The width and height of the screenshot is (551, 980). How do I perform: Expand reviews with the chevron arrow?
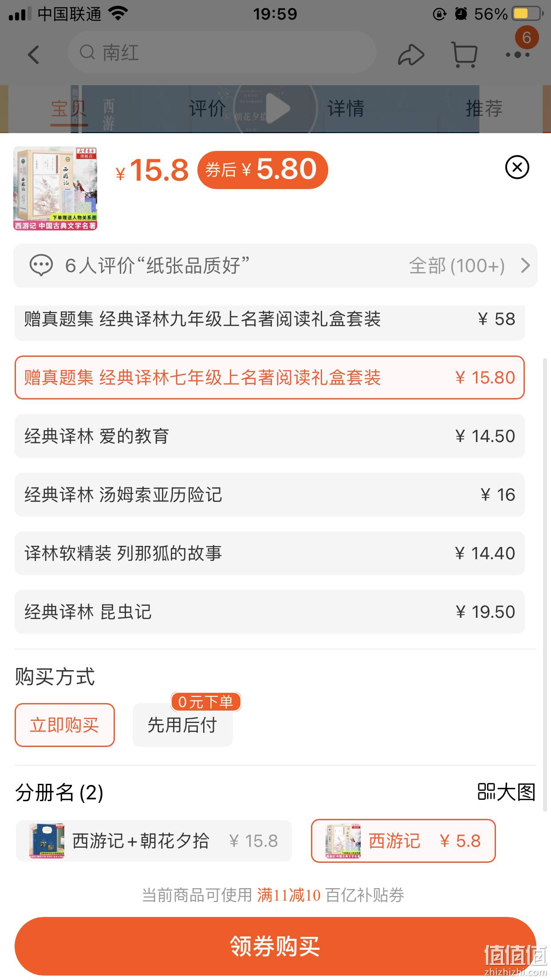click(525, 265)
